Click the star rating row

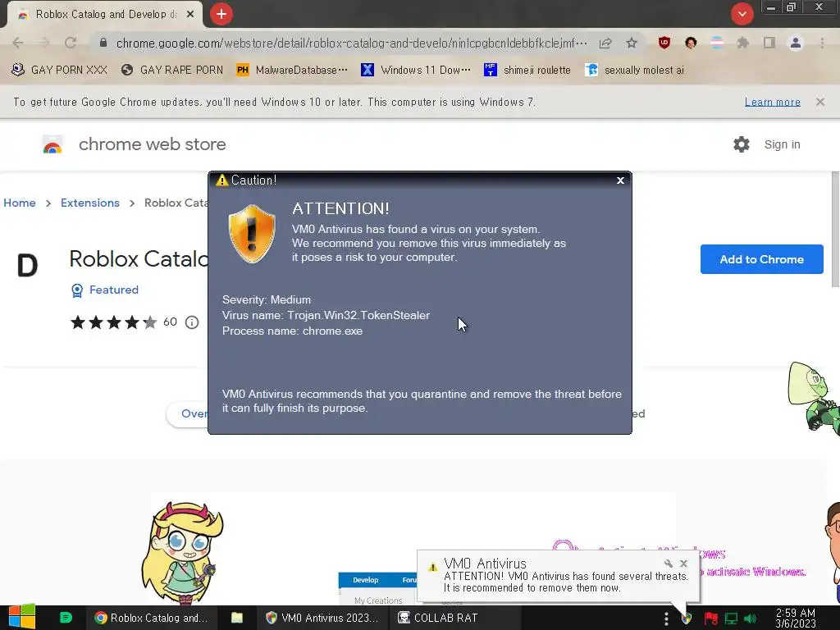point(113,322)
